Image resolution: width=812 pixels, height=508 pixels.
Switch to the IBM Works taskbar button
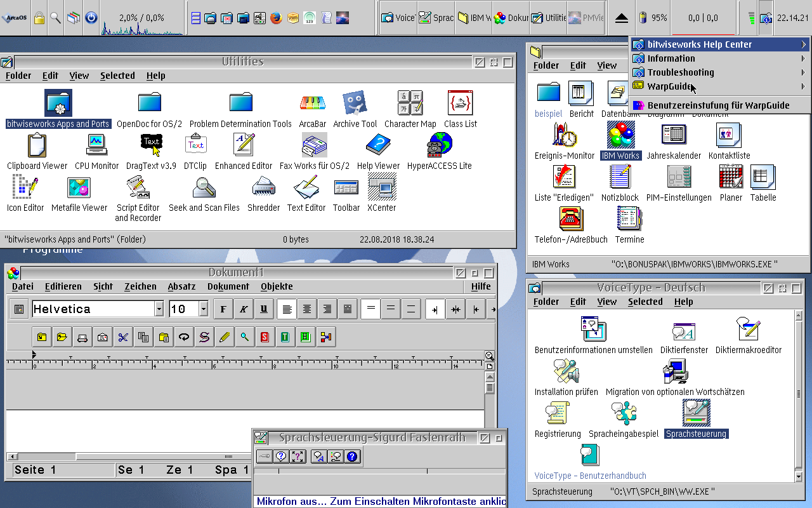pyautogui.click(x=474, y=18)
